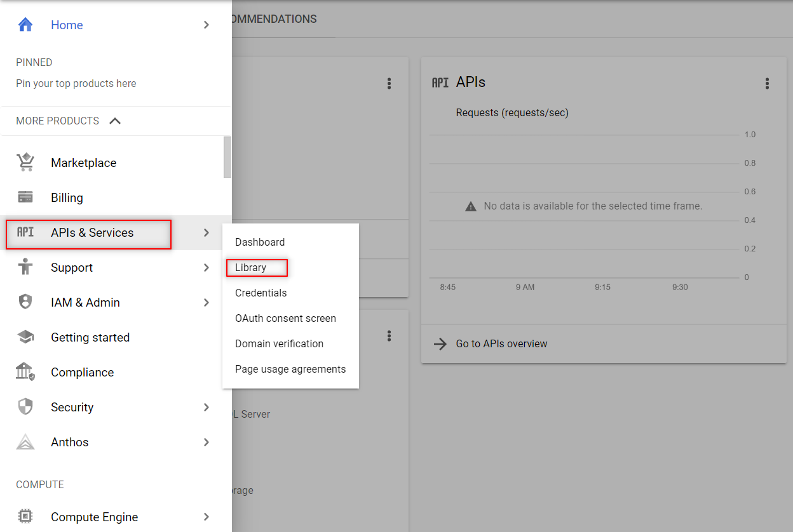This screenshot has width=793, height=532.
Task: Click the APIs & Services label
Action: pos(92,232)
